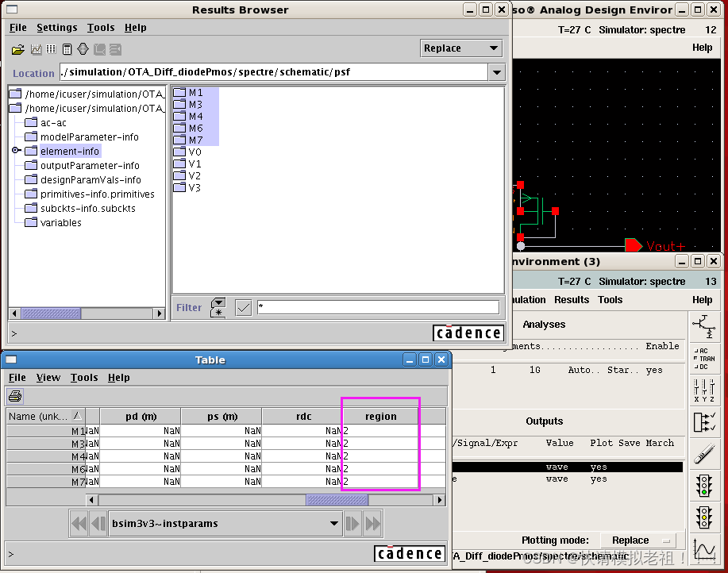Click the pd (m) column header
Screen dimensions: 728x573
point(141,416)
